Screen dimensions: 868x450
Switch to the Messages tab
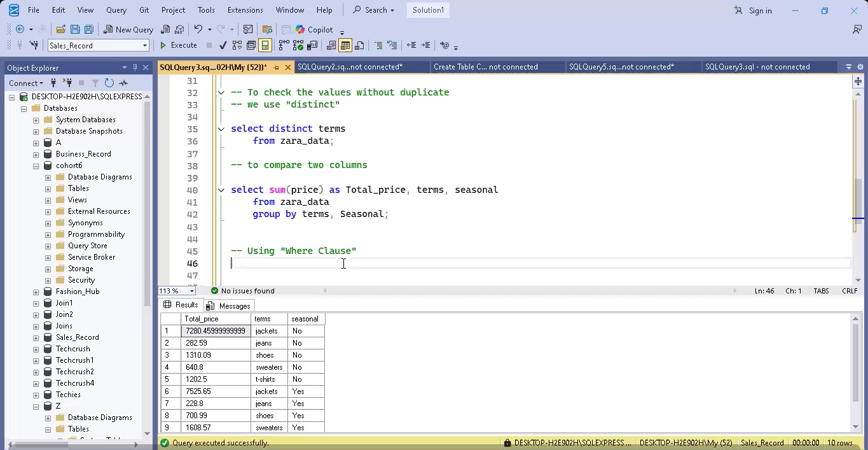click(x=230, y=306)
